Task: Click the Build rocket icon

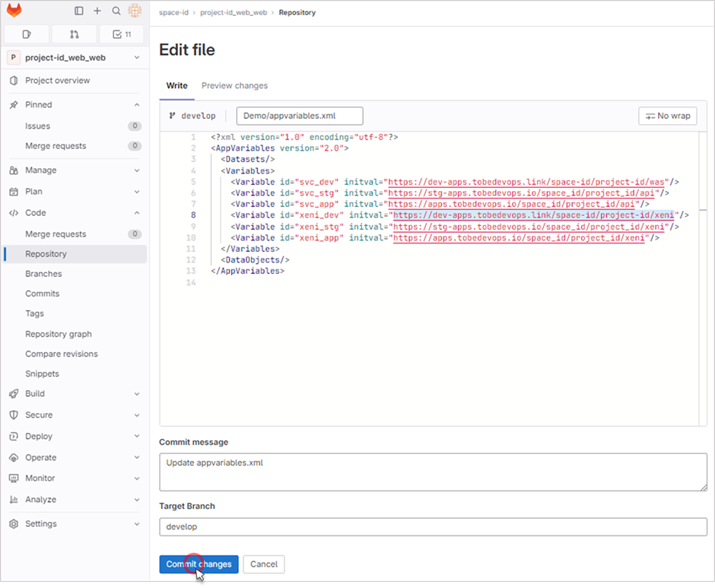Action: point(14,394)
